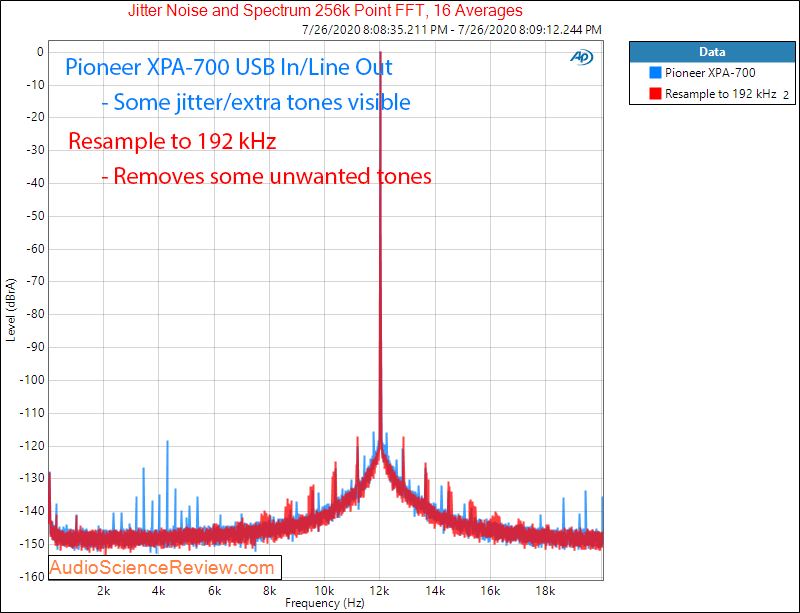Click the 'Some jitter/extra tones visible' annotation
This screenshot has width=800, height=613.
coord(256,102)
